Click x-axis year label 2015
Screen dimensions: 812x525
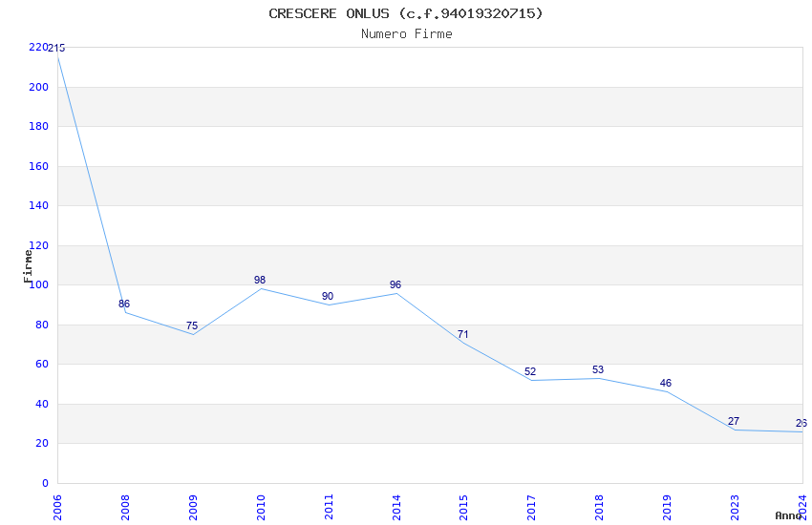pyautogui.click(x=463, y=508)
